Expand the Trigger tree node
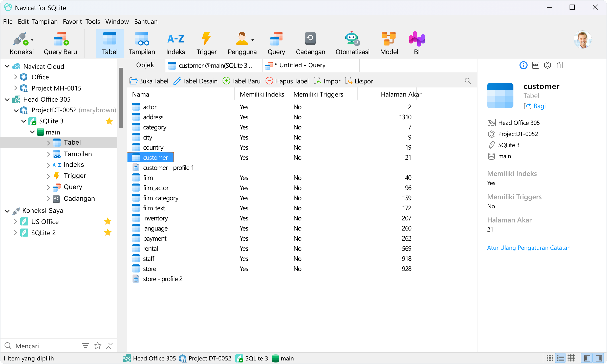 pos(48,176)
